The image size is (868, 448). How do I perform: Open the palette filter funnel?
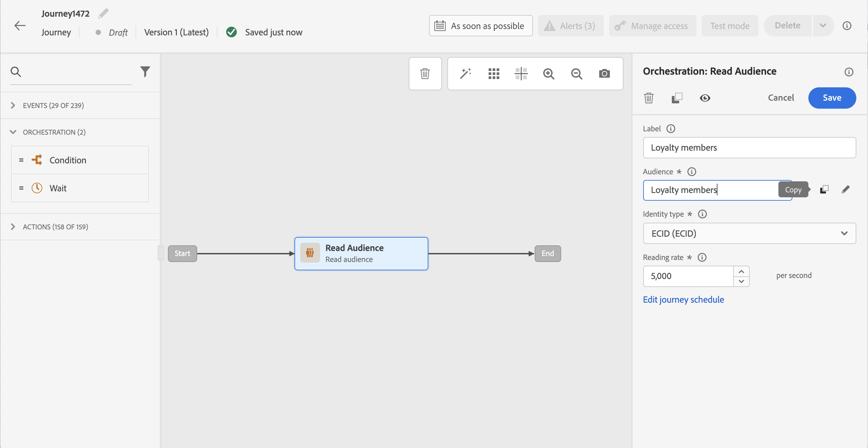(x=145, y=71)
